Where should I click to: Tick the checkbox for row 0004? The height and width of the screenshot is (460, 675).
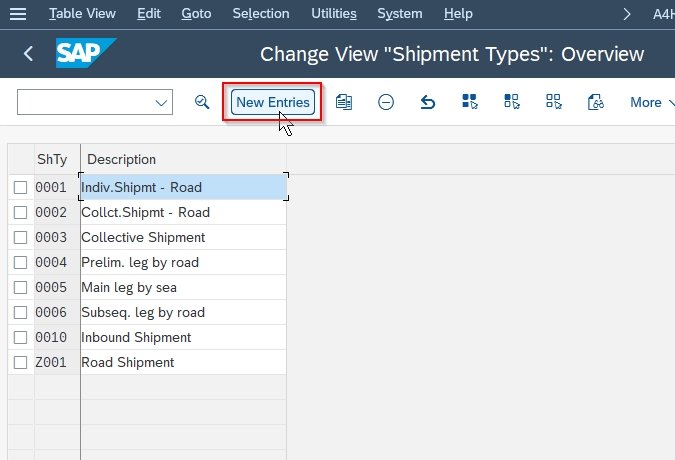click(x=20, y=262)
